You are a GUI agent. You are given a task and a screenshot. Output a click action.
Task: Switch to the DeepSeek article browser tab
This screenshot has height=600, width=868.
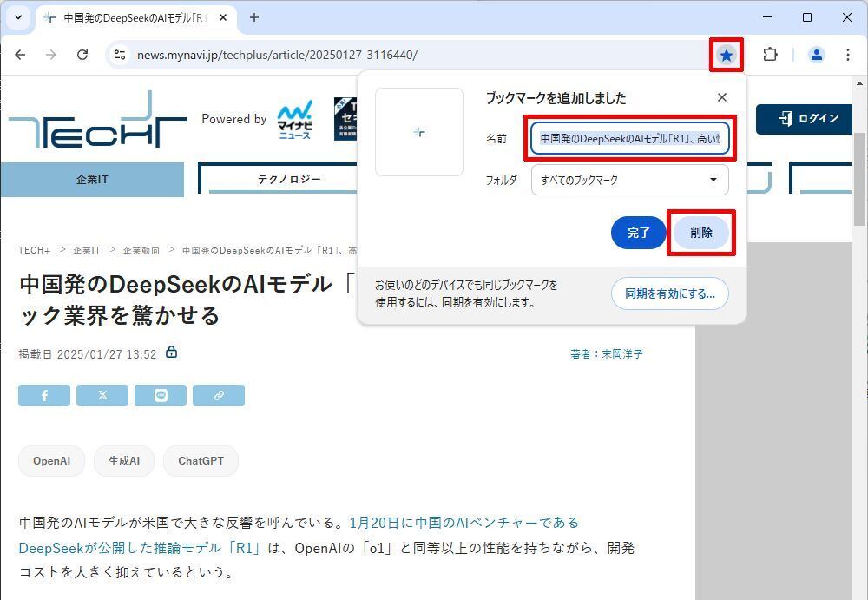135,17
